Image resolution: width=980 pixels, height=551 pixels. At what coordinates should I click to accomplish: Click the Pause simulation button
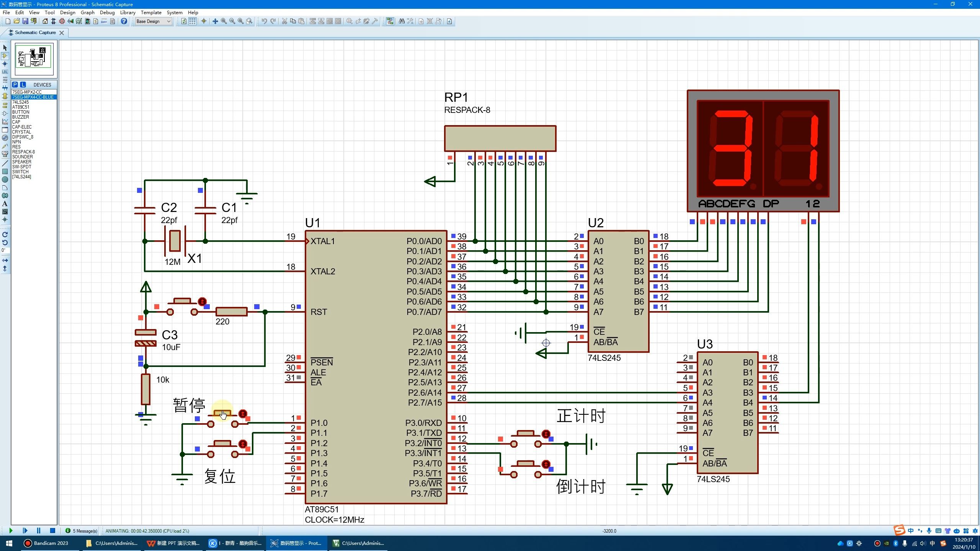[38, 531]
